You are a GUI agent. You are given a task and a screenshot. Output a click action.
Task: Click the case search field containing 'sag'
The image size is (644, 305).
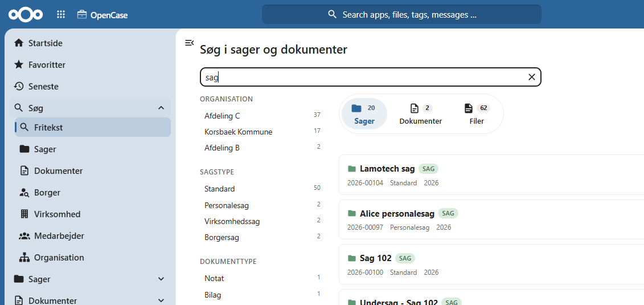[x=371, y=78]
